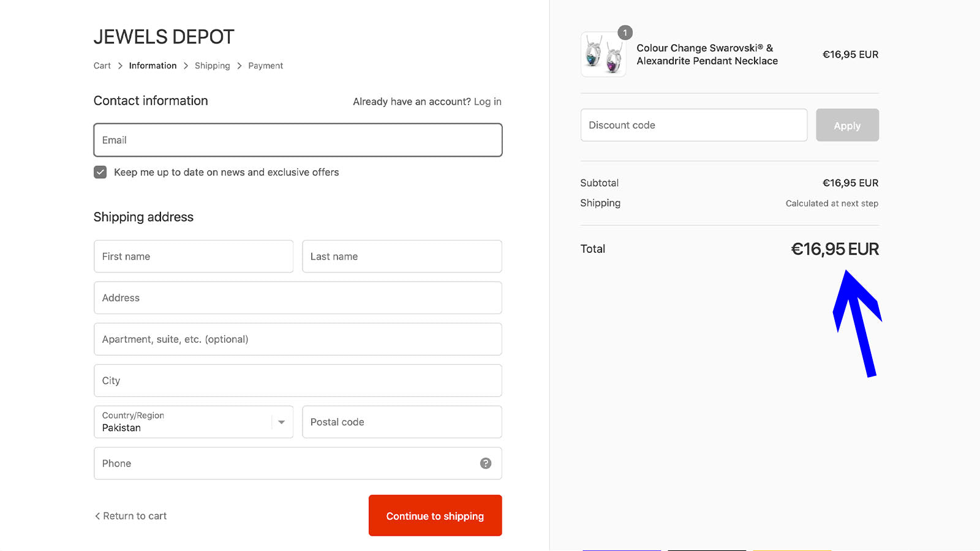Select the First name input
The image size is (980, 551).
click(x=194, y=257)
